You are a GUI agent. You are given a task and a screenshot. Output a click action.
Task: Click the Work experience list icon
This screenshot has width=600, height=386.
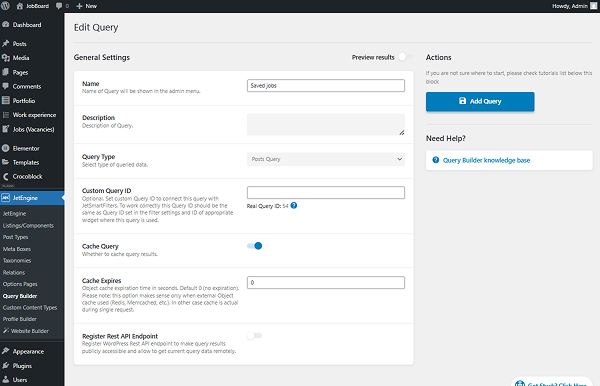click(6, 115)
